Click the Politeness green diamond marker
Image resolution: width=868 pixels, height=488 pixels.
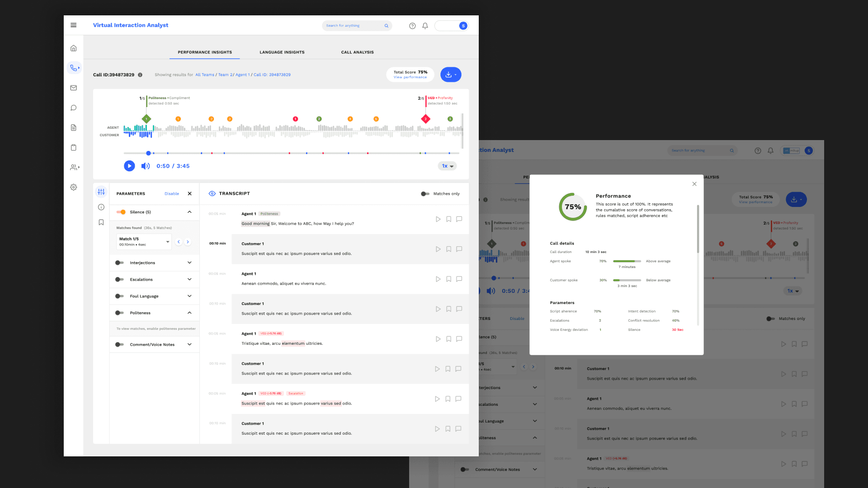point(146,119)
